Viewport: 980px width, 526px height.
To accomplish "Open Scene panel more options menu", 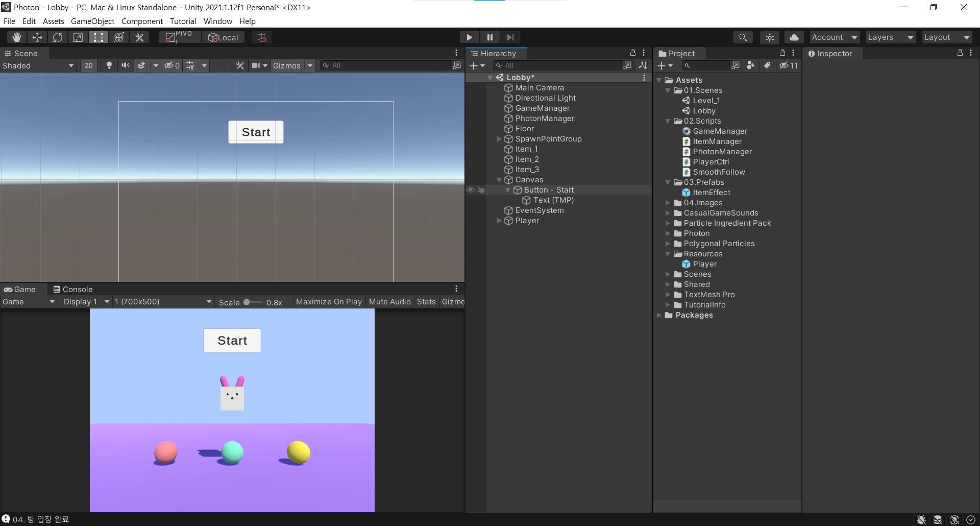I will click(456, 53).
